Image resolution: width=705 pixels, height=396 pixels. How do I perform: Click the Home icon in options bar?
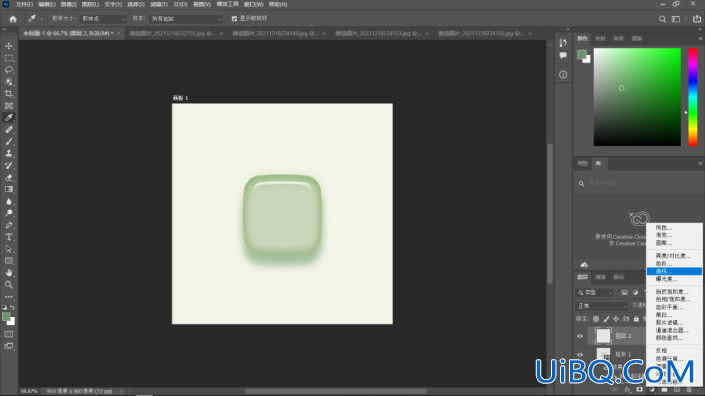tap(13, 19)
